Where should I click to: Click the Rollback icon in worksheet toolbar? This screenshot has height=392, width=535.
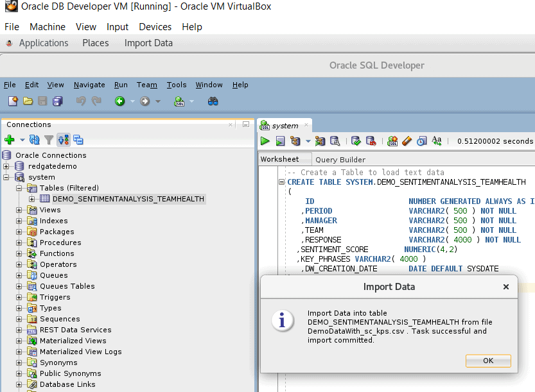(371, 141)
